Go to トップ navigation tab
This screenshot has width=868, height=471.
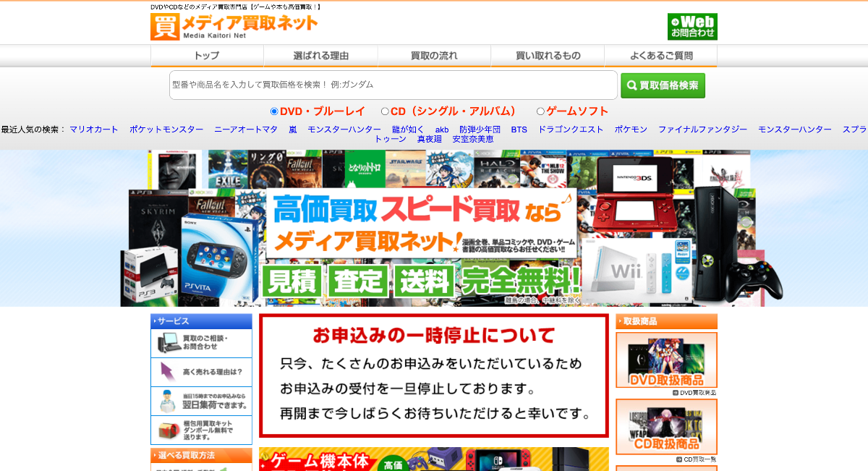(207, 56)
